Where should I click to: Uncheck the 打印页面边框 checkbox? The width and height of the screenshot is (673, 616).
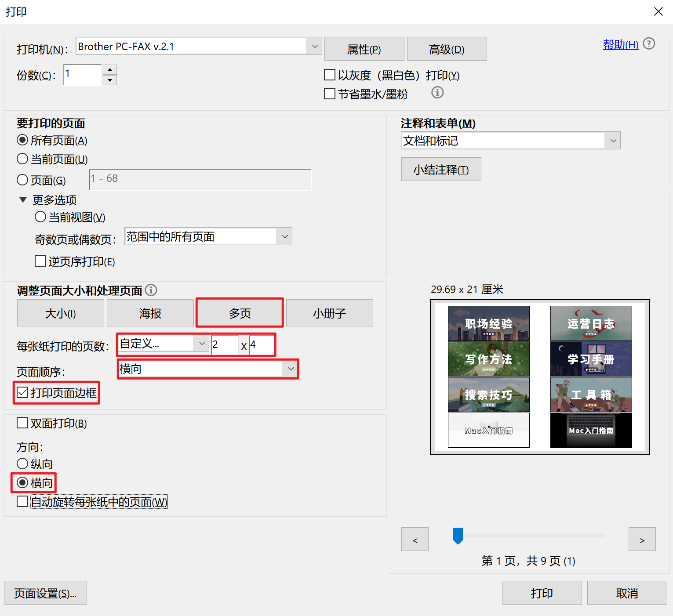(22, 392)
